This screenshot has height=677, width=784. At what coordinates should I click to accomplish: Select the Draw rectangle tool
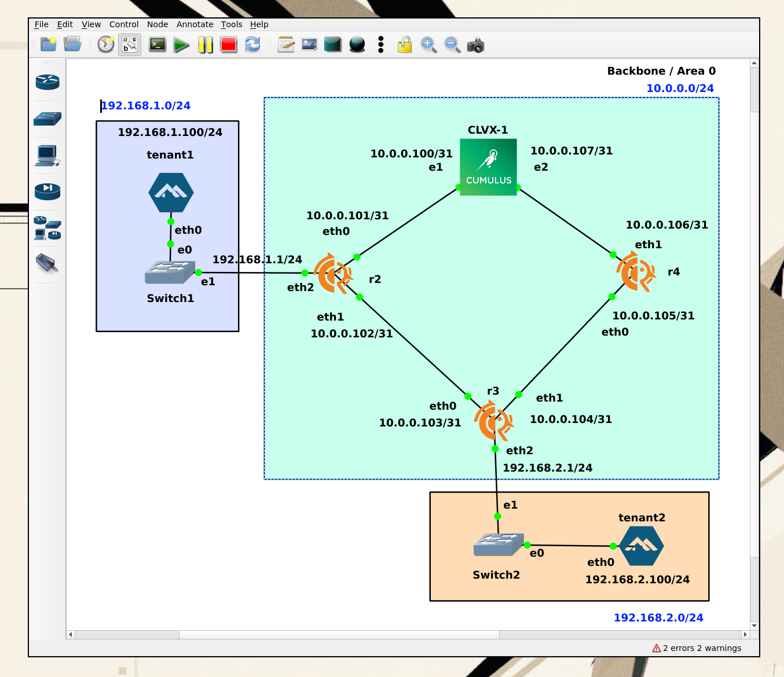coord(333,45)
